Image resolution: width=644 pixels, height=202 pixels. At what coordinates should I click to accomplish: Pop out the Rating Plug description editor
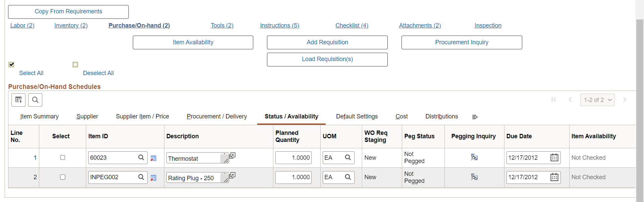tap(232, 175)
